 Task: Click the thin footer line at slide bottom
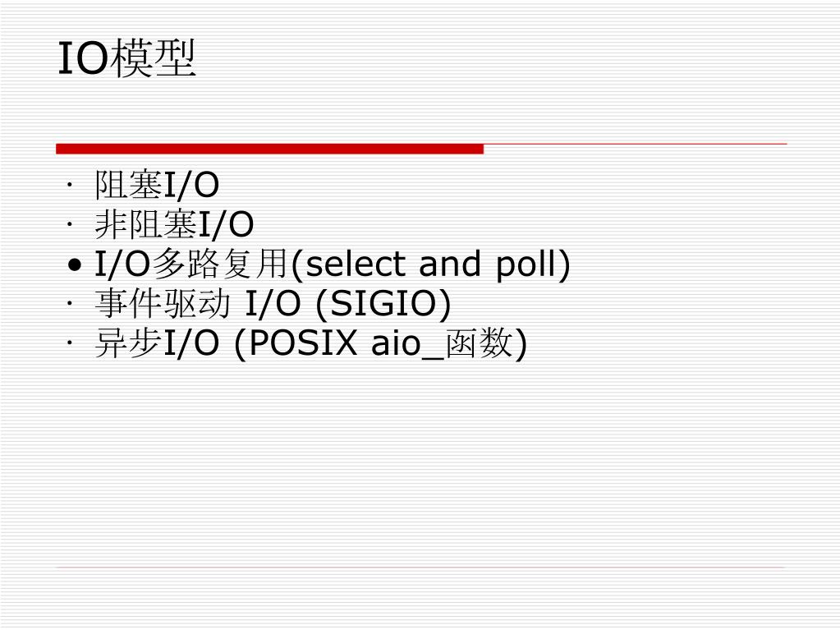[420, 567]
